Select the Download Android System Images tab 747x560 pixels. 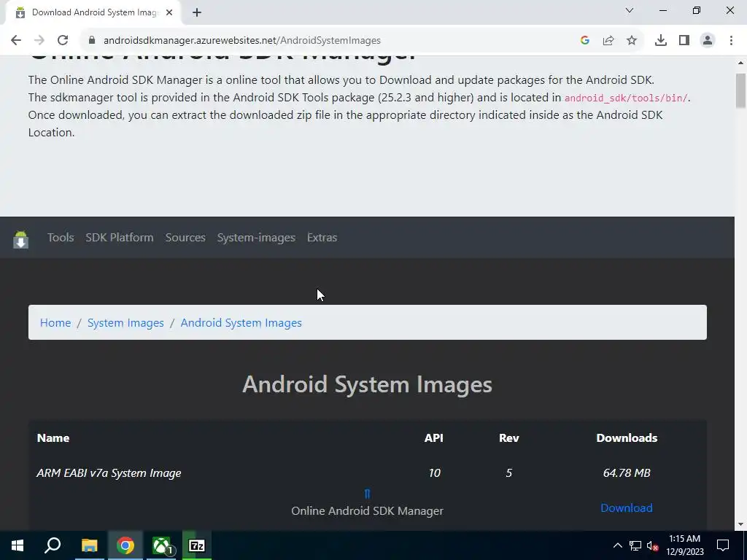[x=94, y=13]
